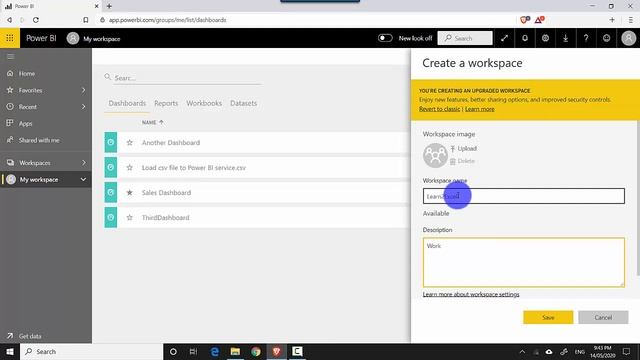Open Apps in the left navigation
The image size is (640, 360).
[25, 123]
